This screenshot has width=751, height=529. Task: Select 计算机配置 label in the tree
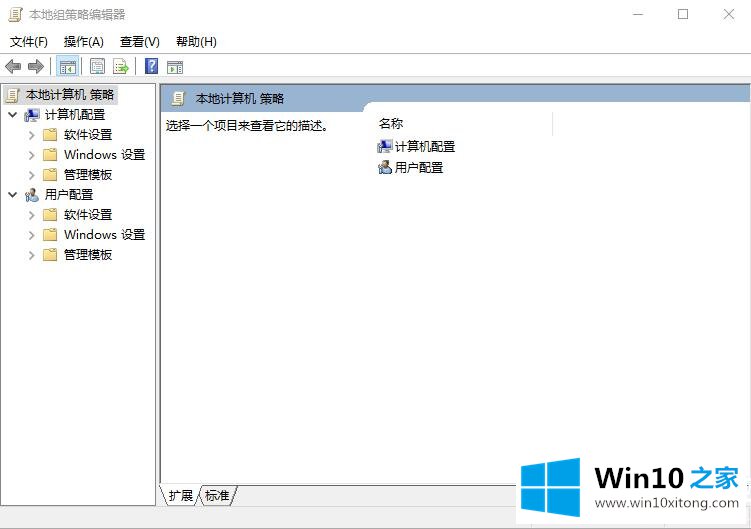point(75,115)
